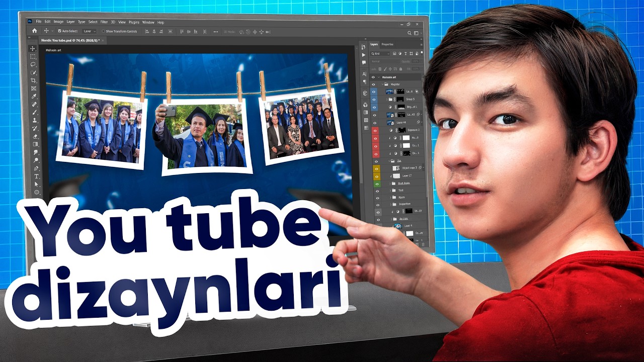Viewport: 644px width, 362px height.
Task: Open the three-dots align options
Action: (x=216, y=32)
